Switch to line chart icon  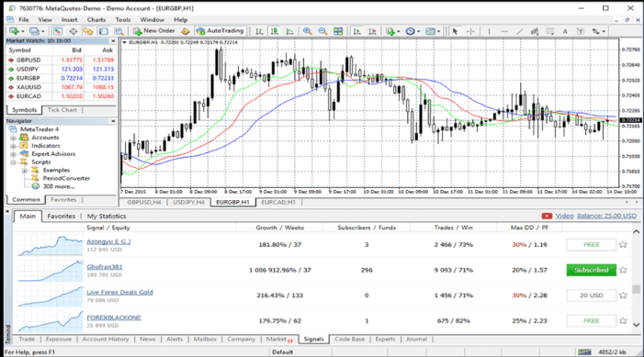coord(290,31)
